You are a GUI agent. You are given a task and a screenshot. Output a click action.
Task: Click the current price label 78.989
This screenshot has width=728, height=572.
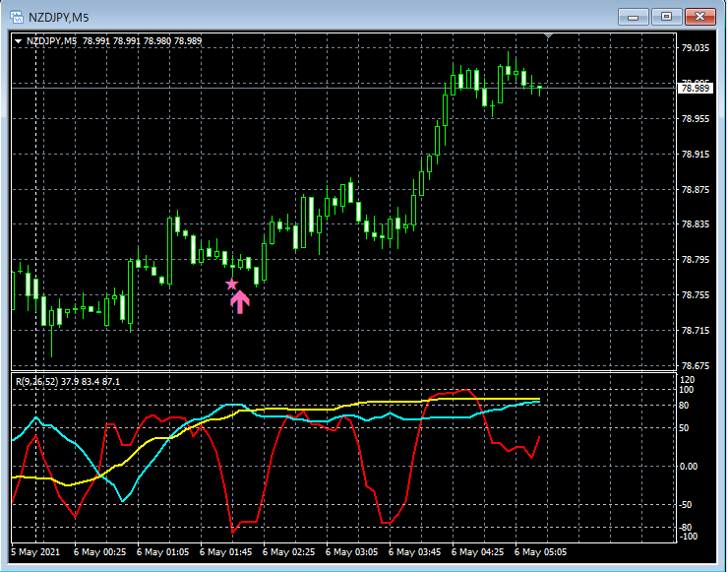[x=695, y=89]
